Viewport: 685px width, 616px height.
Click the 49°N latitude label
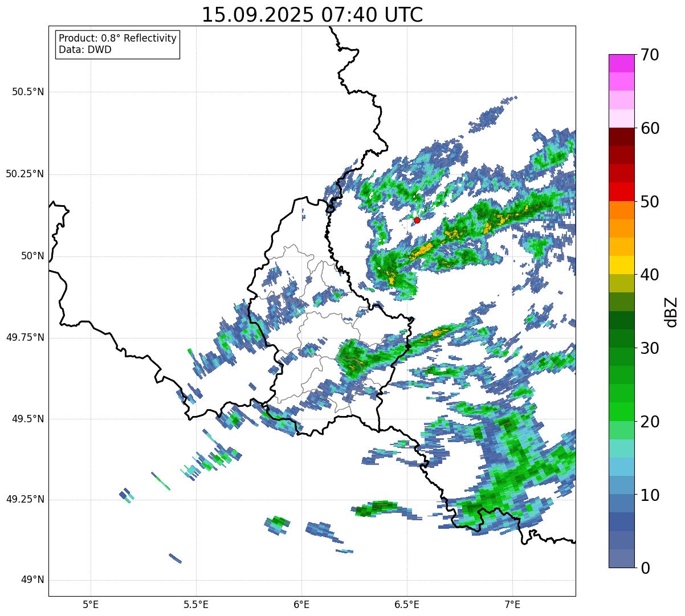pyautogui.click(x=32, y=580)
